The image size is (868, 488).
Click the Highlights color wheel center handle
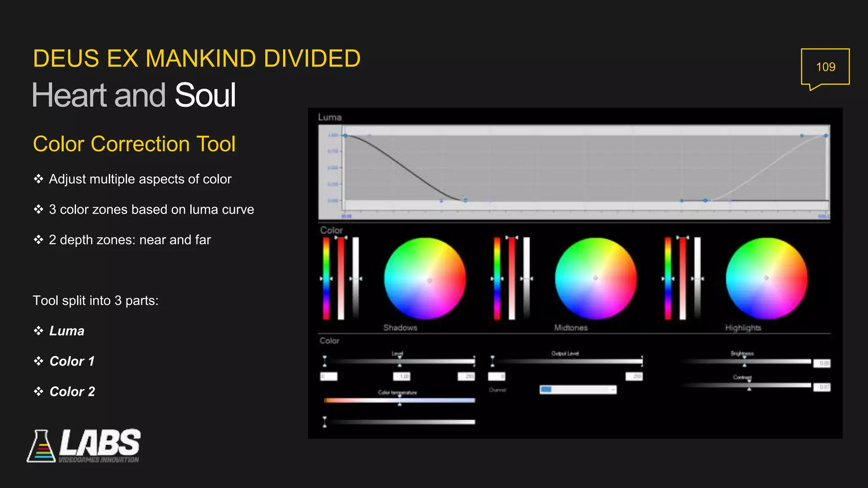tap(766, 278)
